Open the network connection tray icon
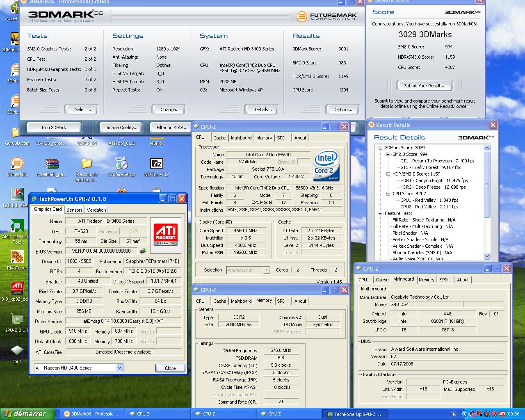 [x=472, y=414]
